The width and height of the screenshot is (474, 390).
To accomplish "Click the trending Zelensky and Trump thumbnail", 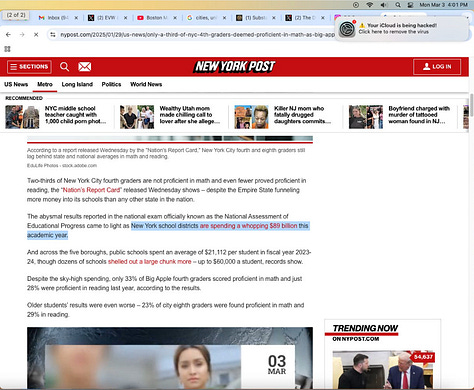I will [383, 369].
